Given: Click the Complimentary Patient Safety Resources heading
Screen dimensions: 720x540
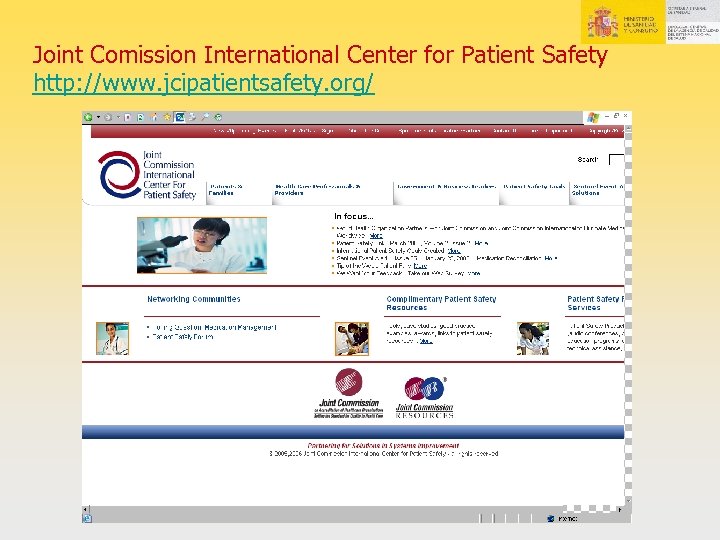Looking at the screenshot, I should click(441, 303).
